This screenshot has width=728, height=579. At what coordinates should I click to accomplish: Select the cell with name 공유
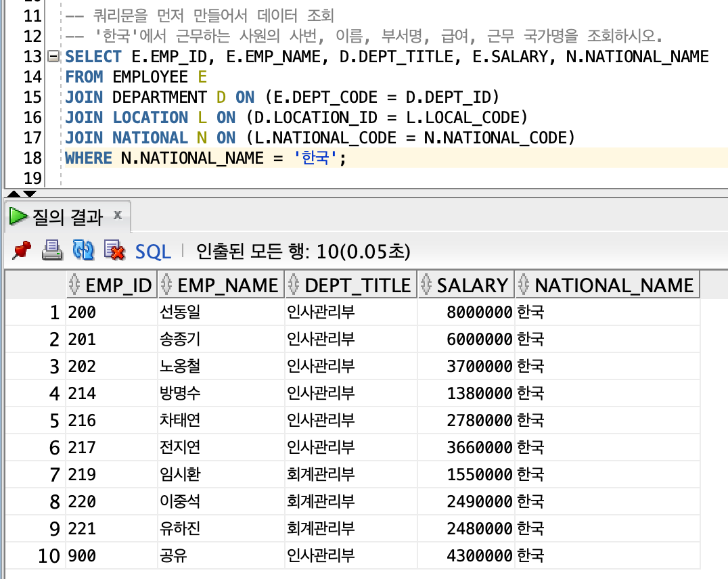pos(221,555)
